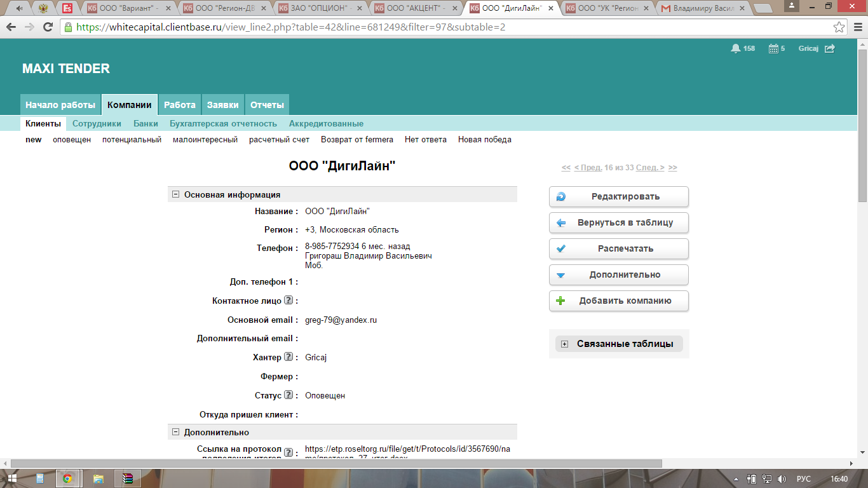The image size is (868, 488).
Task: Open the Компании tab
Action: tap(130, 105)
